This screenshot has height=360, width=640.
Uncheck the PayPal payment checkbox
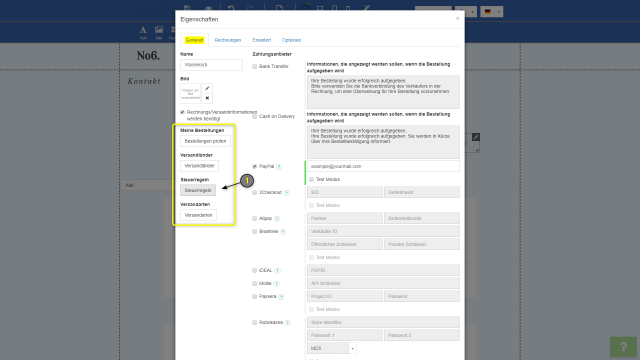255,167
